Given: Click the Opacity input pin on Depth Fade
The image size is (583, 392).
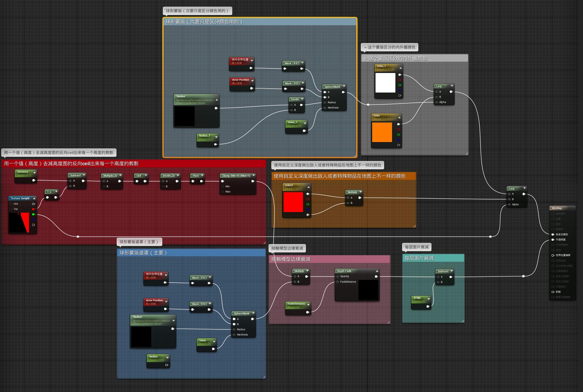Looking at the screenshot, I should click(337, 276).
